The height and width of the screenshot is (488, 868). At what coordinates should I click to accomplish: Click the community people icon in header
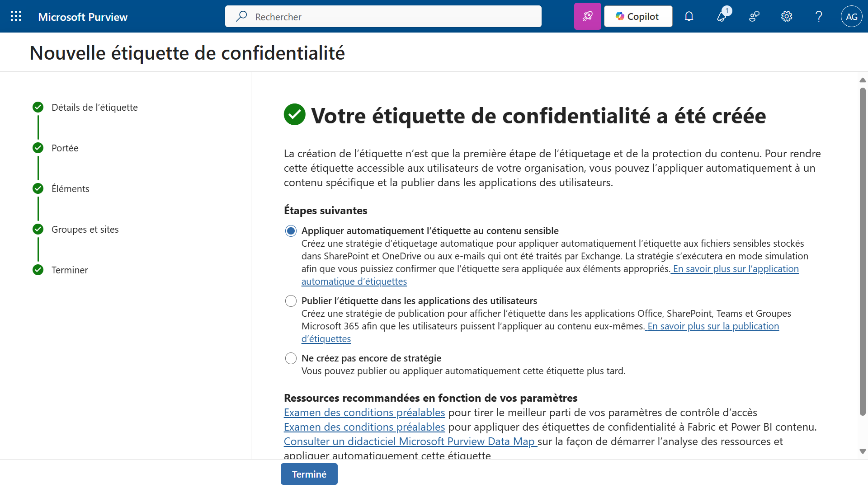754,17
